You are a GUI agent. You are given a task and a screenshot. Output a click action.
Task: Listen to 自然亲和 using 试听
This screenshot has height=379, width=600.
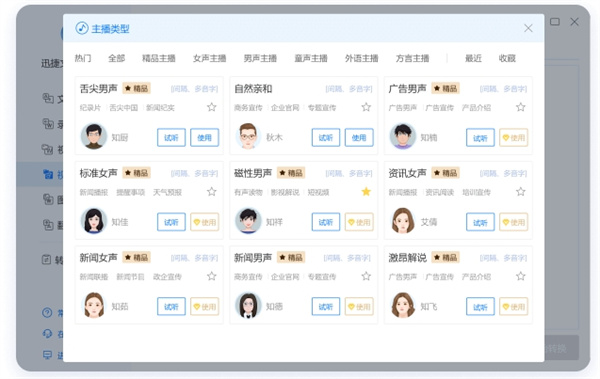coord(326,137)
